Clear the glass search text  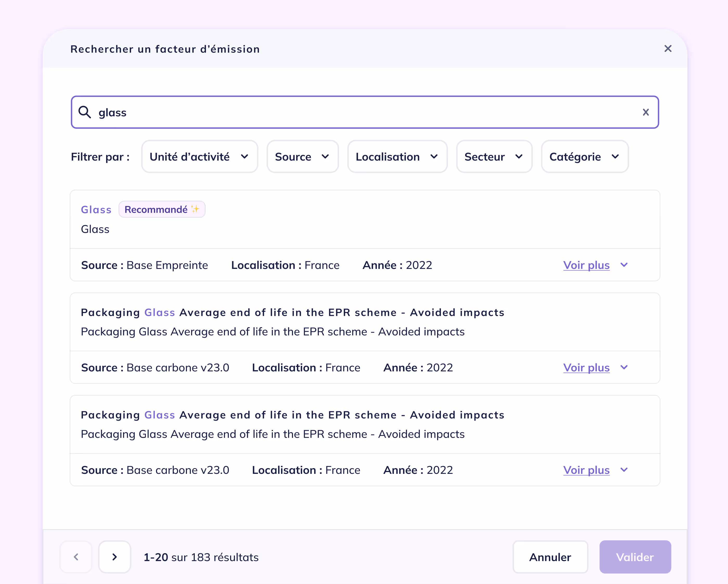[646, 112]
